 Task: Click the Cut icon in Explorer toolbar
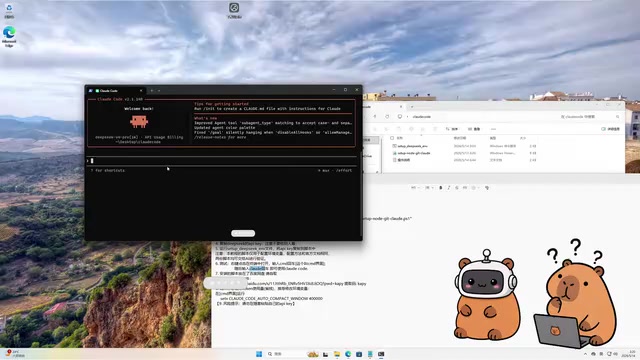click(x=375, y=129)
